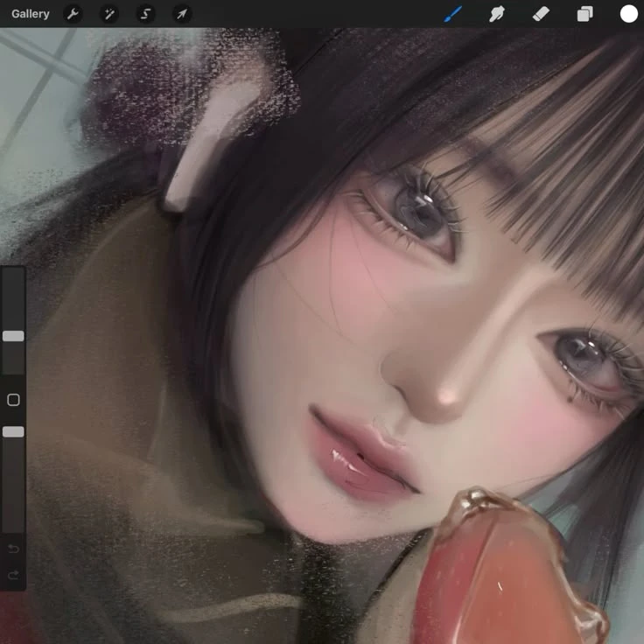Open the Actions wrench menu
This screenshot has width=644, height=644.
point(73,14)
